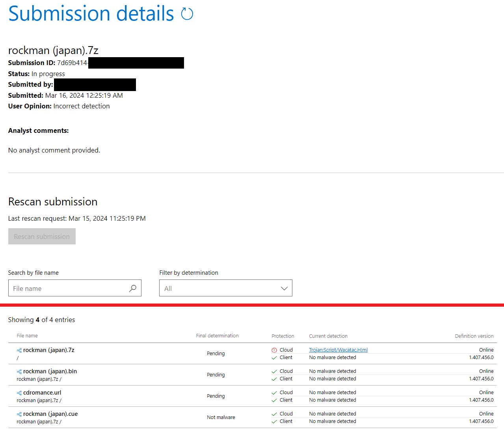Click the red Cloud alert icon for rockman (japan).7z
The image size is (504, 434).
[x=274, y=350]
